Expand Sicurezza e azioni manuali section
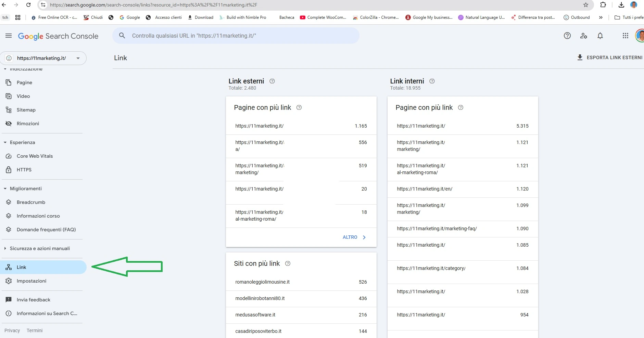The image size is (644, 338). coord(5,248)
